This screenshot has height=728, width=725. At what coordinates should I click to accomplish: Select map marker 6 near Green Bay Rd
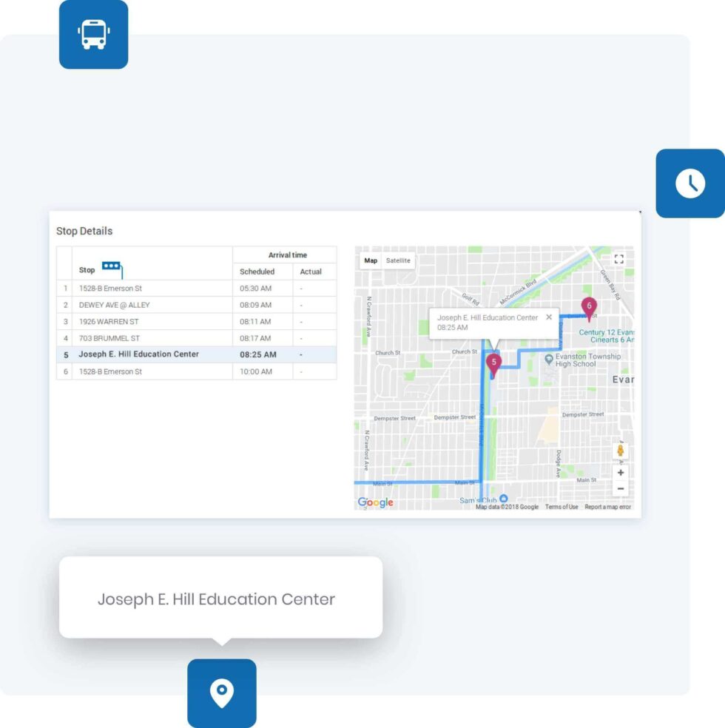[589, 304]
